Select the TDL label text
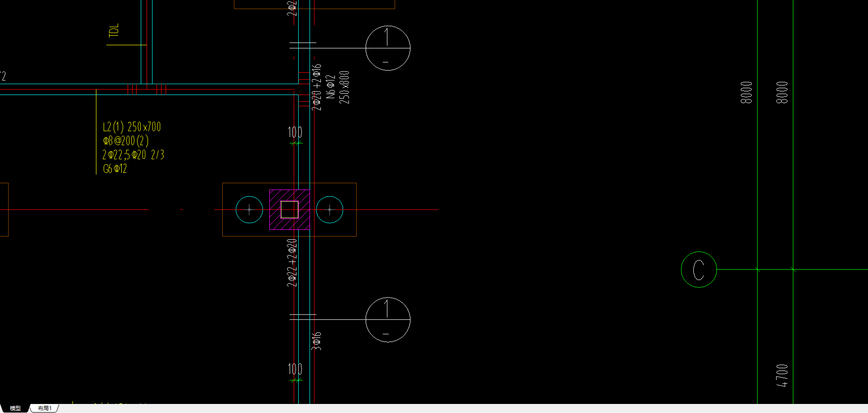The image size is (868, 413). [x=114, y=30]
